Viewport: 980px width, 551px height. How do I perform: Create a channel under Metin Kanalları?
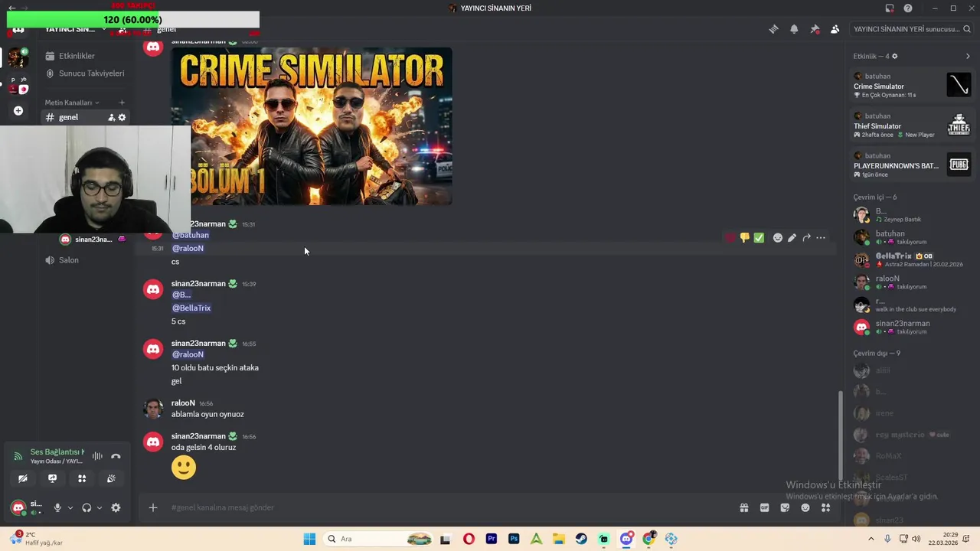122,103
